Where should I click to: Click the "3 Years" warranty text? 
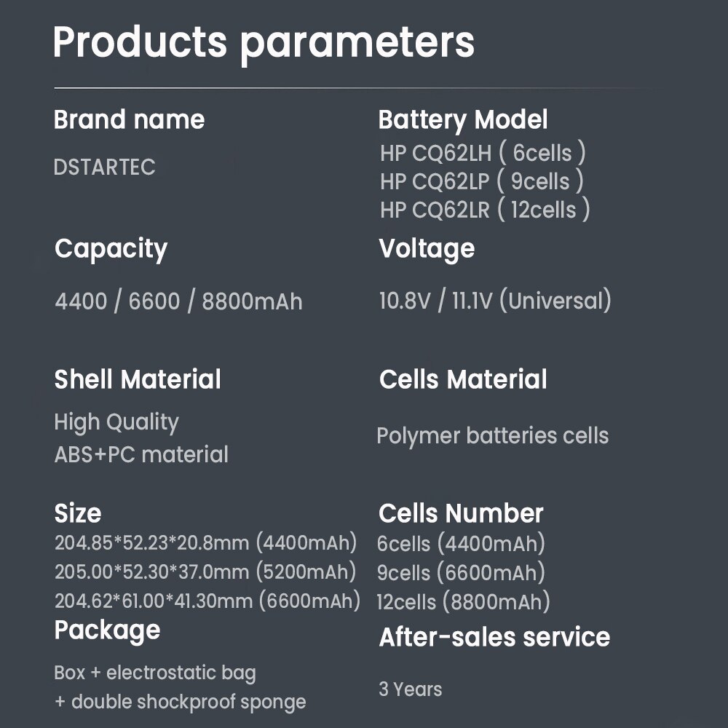pyautogui.click(x=410, y=689)
